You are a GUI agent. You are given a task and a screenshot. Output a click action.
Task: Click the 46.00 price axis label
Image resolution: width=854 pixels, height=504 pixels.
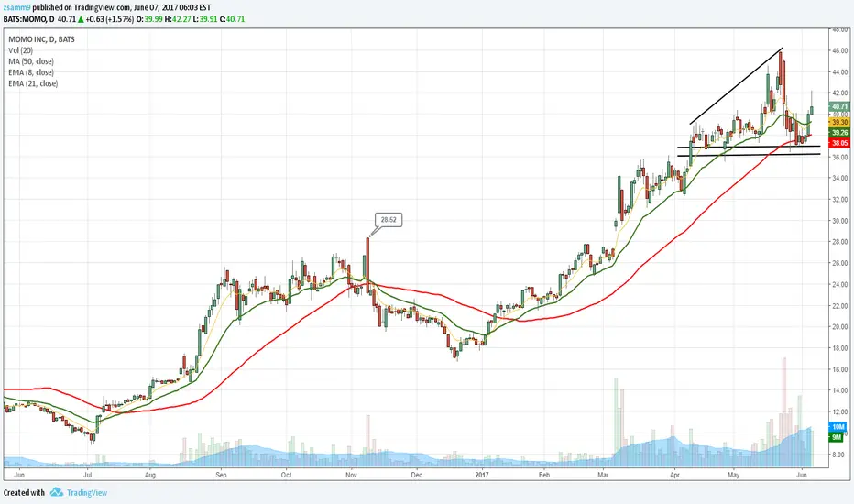[x=839, y=50]
